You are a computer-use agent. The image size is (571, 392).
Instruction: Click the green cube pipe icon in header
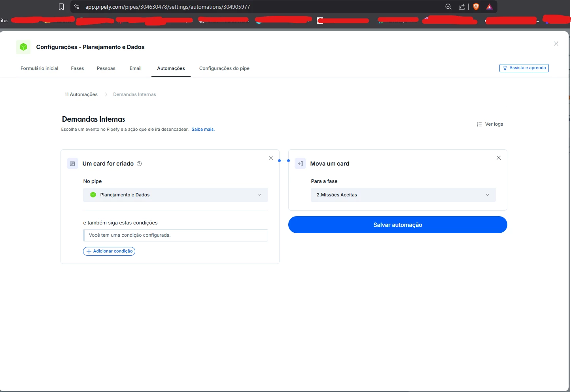23,47
